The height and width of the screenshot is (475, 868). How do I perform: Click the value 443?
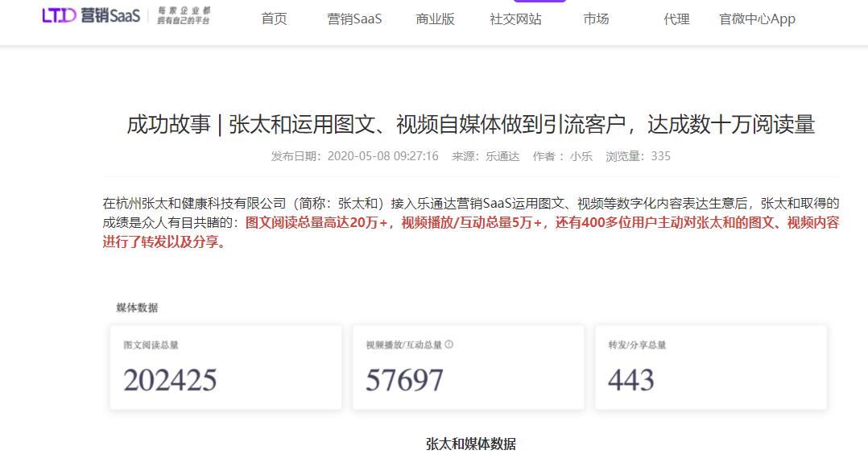tap(631, 380)
